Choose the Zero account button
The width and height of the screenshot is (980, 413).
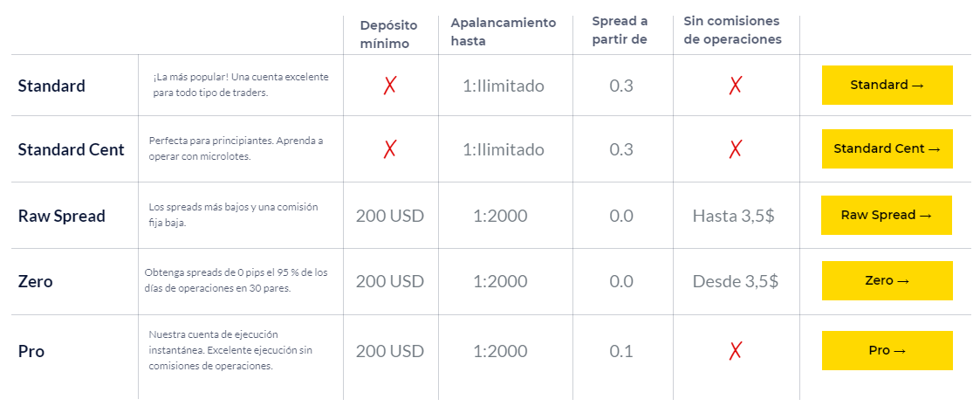point(887,281)
